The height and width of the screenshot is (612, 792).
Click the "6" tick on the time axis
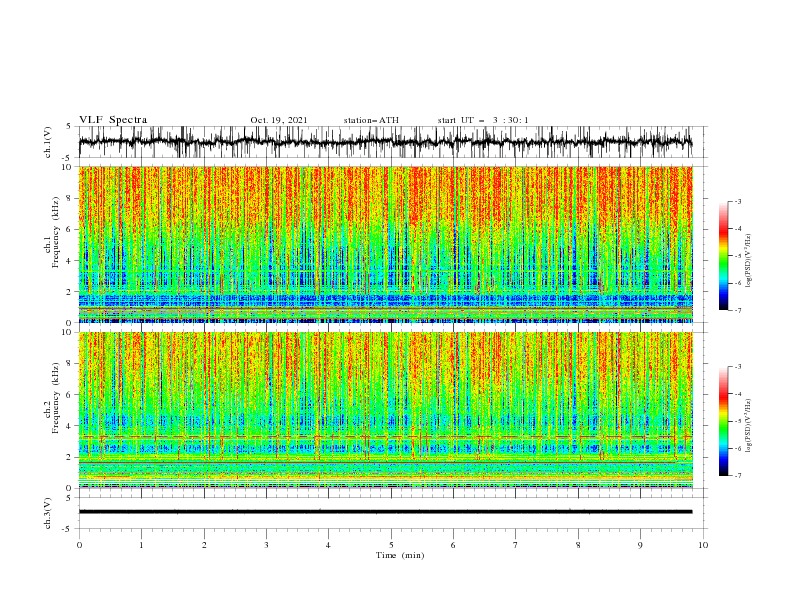[453, 545]
